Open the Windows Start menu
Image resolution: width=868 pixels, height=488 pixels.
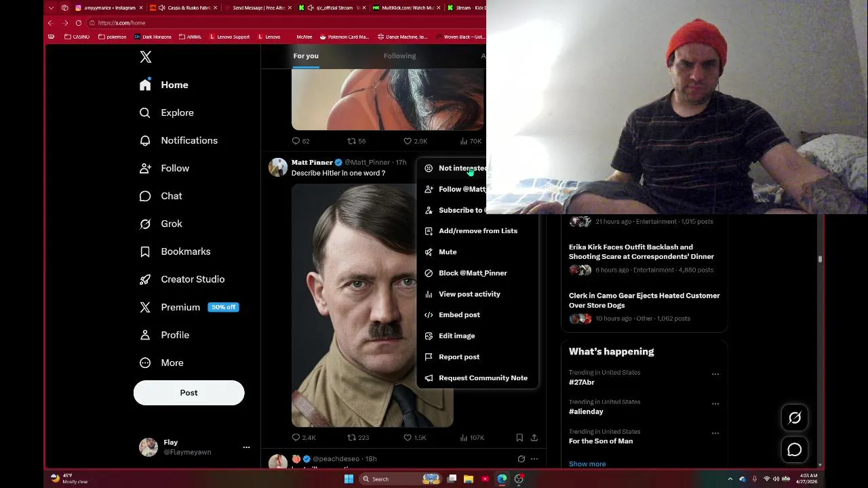tap(349, 479)
